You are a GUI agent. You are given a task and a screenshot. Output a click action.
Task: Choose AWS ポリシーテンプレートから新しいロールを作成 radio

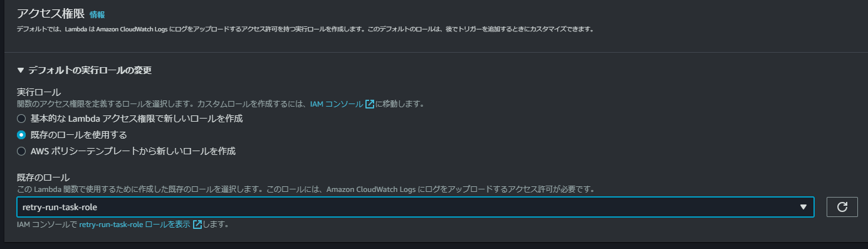point(21,151)
